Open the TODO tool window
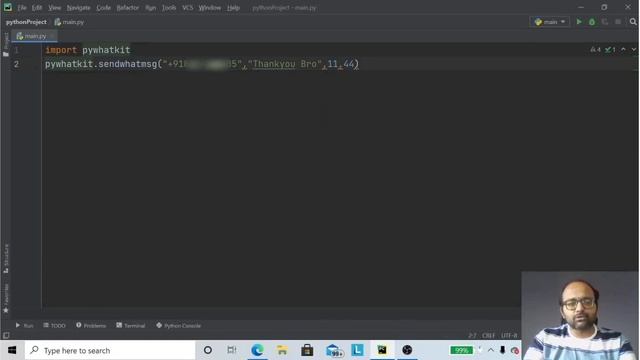 [54, 325]
